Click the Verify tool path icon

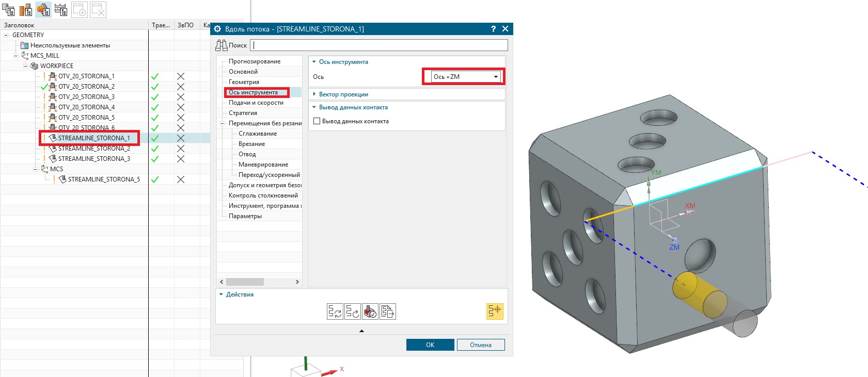370,312
